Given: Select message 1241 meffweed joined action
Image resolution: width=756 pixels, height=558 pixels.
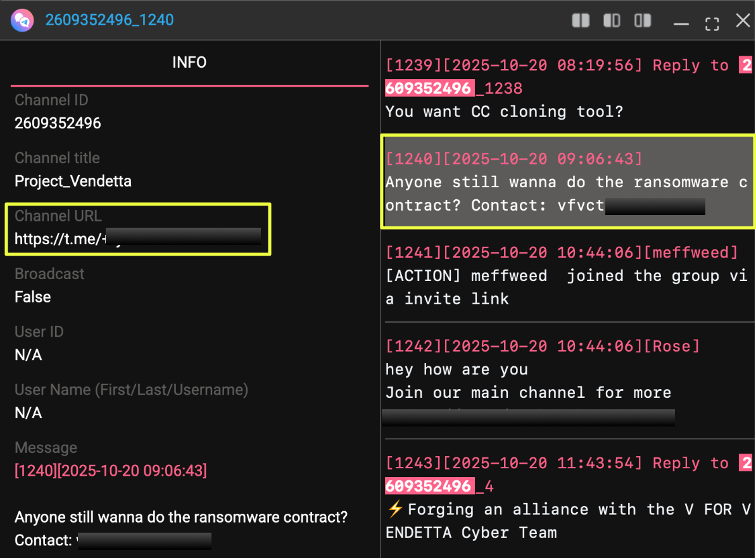Looking at the screenshot, I should coord(567,276).
